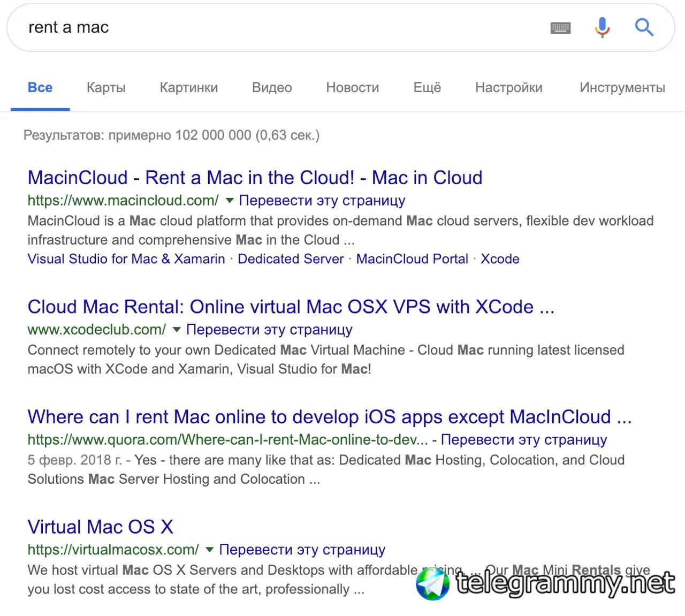The width and height of the screenshot is (685, 616).
Task: Expand dropdown arrow next to macincloud.com URL
Action: point(230,201)
